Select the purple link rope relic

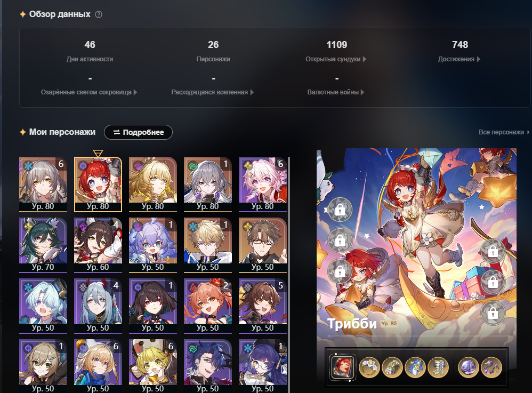491,367
